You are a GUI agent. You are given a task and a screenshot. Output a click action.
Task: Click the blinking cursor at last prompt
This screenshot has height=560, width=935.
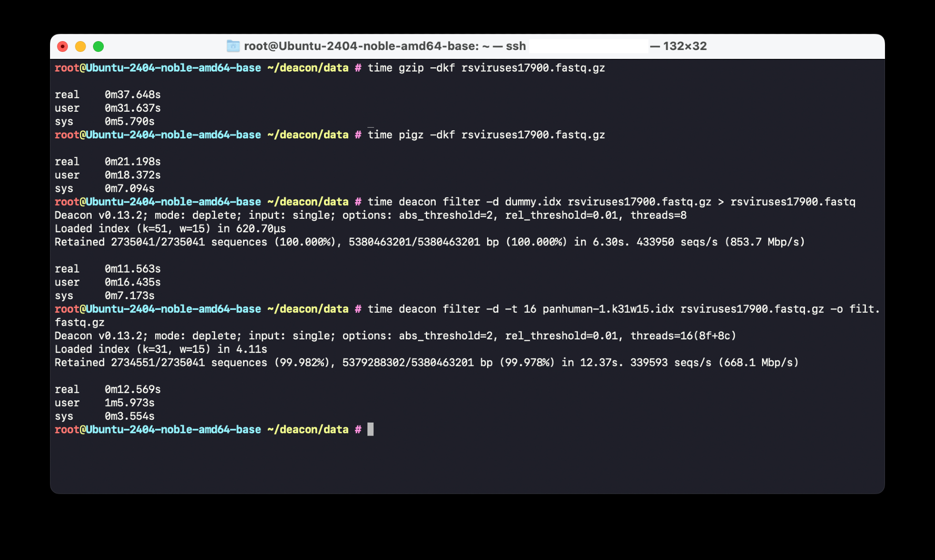pos(370,429)
